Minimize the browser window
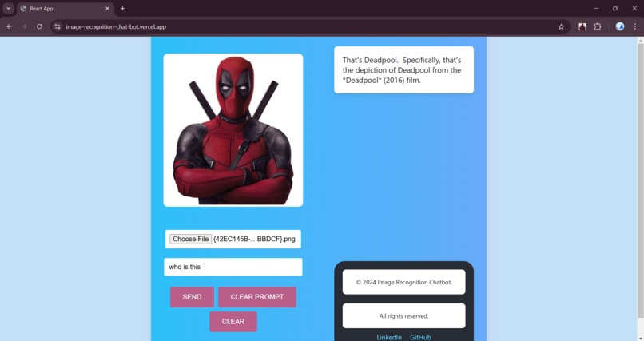The height and width of the screenshot is (341, 644). (x=596, y=8)
